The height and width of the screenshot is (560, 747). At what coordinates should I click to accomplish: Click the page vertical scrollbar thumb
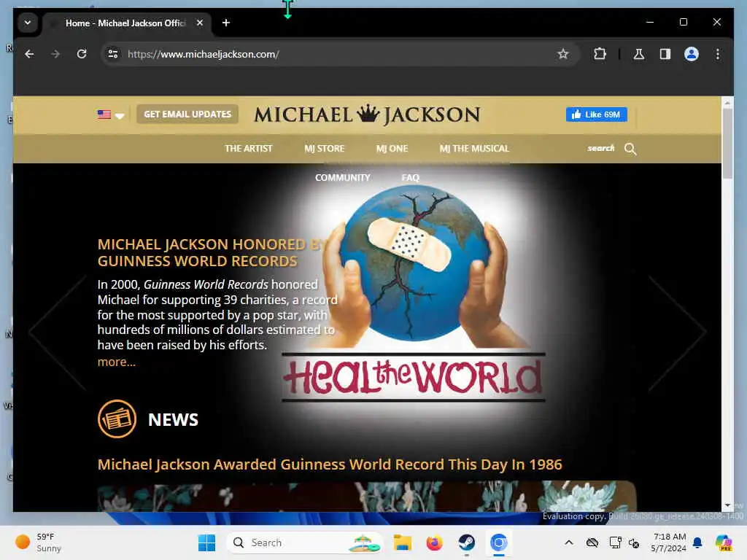[727, 143]
